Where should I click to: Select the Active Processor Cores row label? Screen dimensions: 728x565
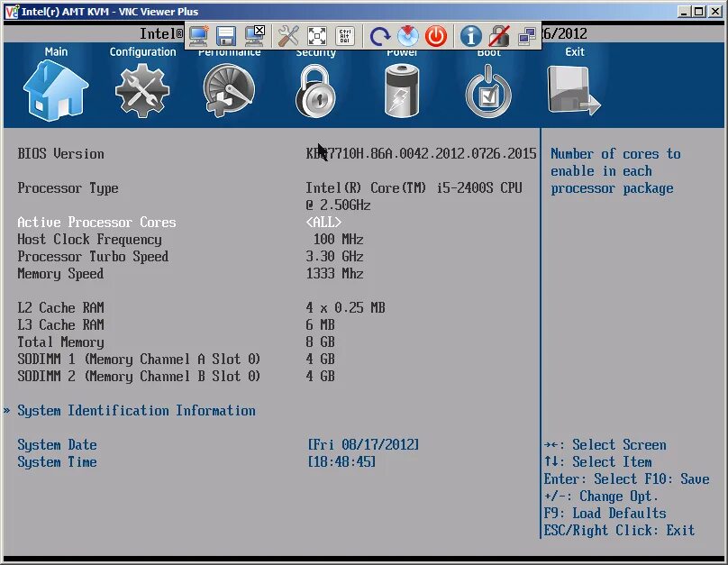coord(96,222)
